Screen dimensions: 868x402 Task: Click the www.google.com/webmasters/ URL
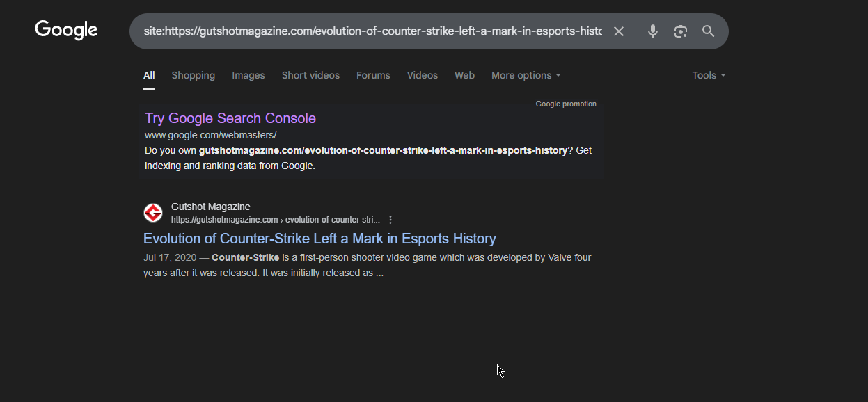[x=211, y=135]
